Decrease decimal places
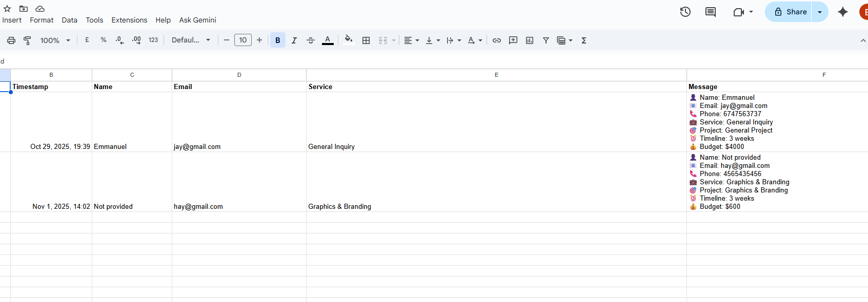The height and width of the screenshot is (302, 868). (x=120, y=40)
